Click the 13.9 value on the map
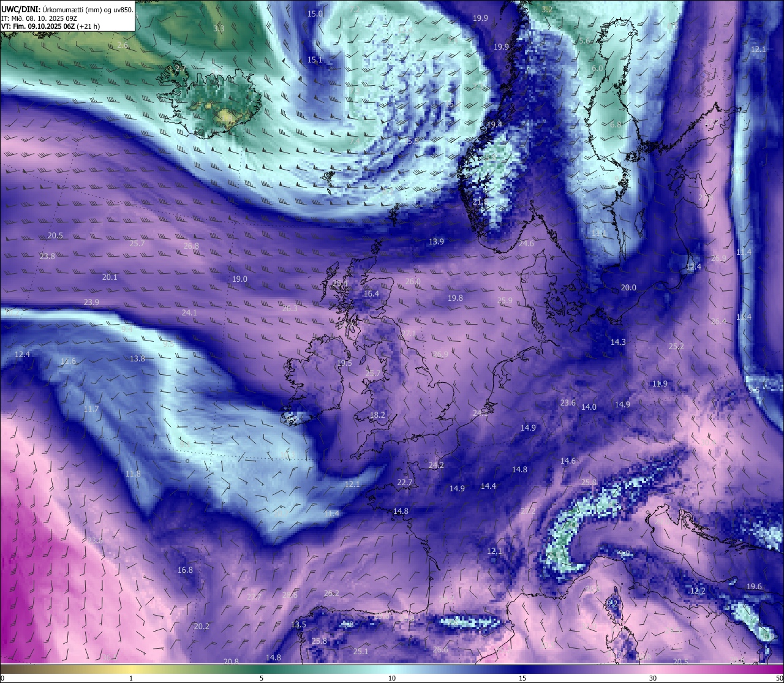This screenshot has height=683, width=784. click(436, 242)
